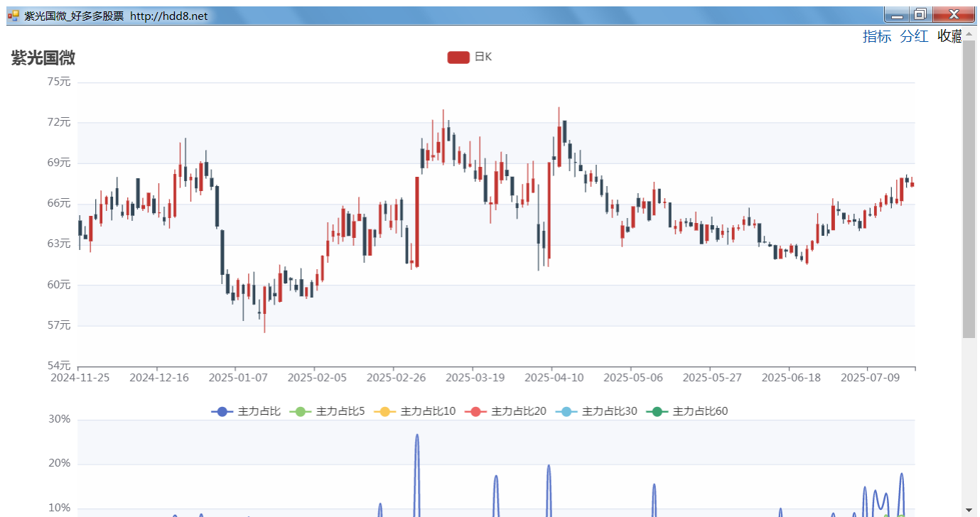Image resolution: width=980 pixels, height=517 pixels.
Task: Click the 2025-06-18 date axis label
Action: (791, 377)
